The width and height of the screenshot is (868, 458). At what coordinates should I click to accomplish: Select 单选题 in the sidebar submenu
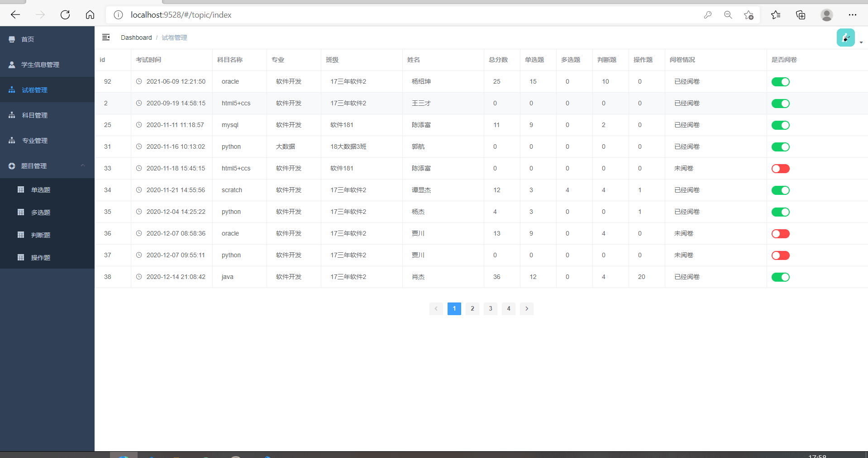[40, 190]
